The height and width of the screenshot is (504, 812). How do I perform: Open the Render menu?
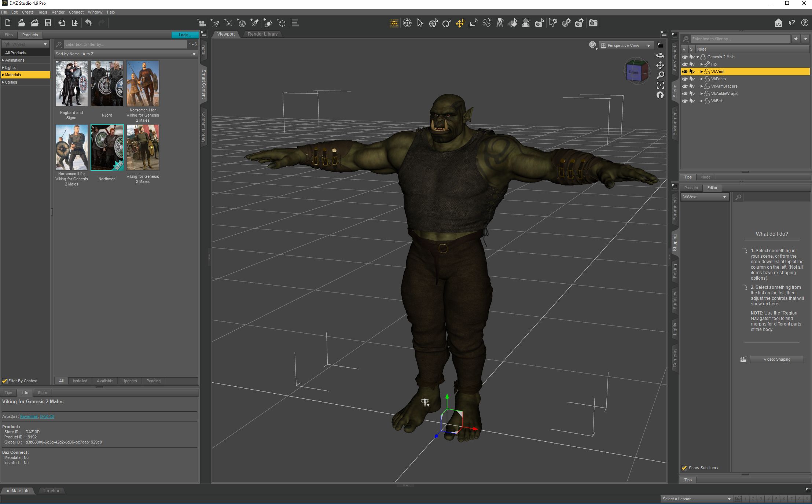58,12
